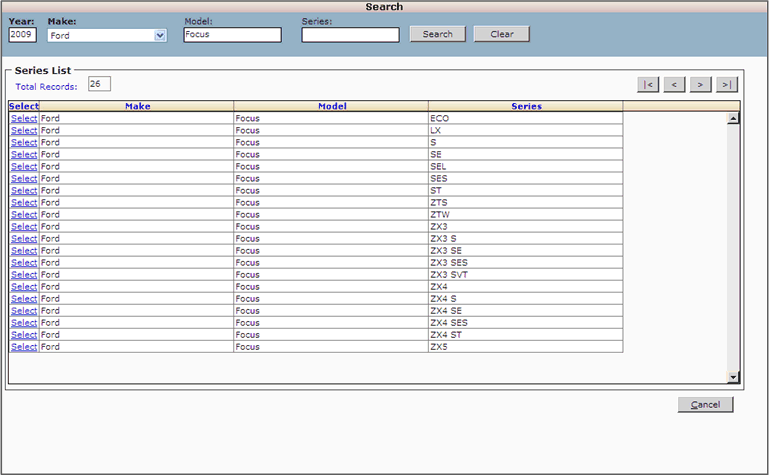Go to first page of series list

(x=648, y=84)
